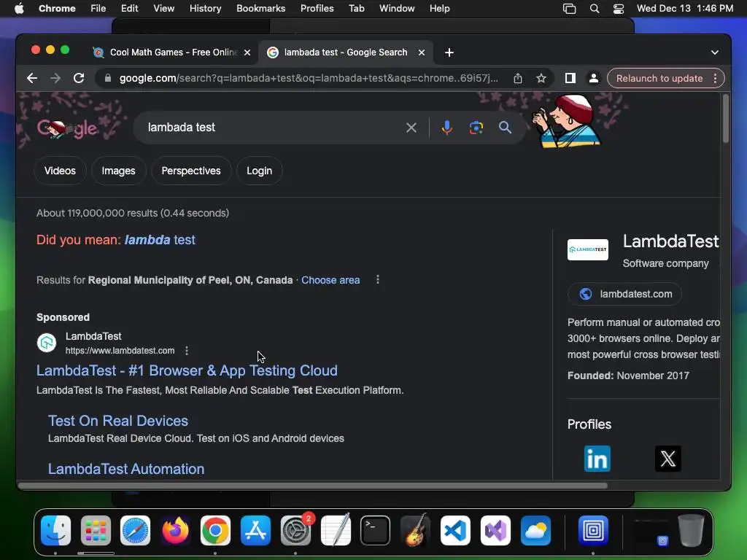Image resolution: width=747 pixels, height=560 pixels.
Task: Open the LinkedIn profile icon
Action: pos(597,459)
